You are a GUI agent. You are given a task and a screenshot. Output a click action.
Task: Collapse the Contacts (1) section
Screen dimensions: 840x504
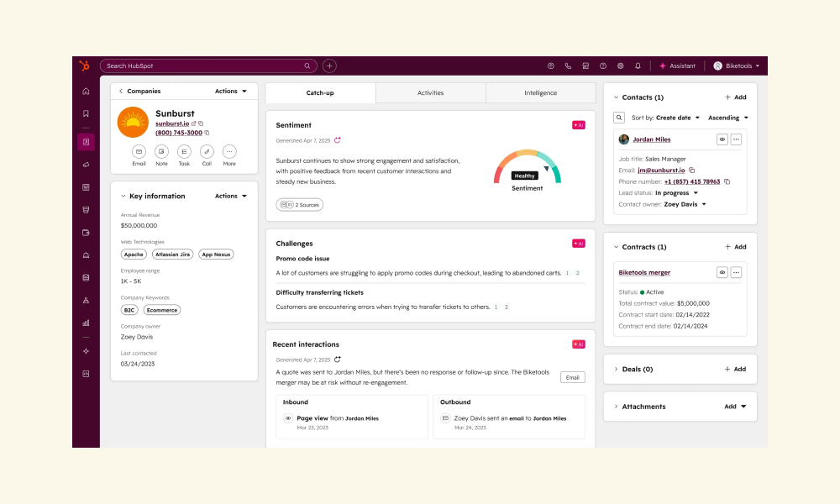point(616,97)
